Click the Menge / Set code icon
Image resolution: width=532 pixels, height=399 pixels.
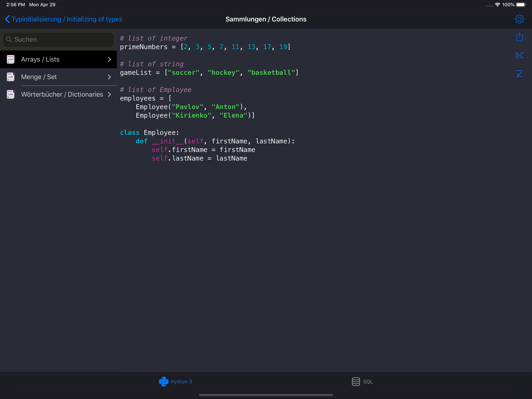click(11, 77)
